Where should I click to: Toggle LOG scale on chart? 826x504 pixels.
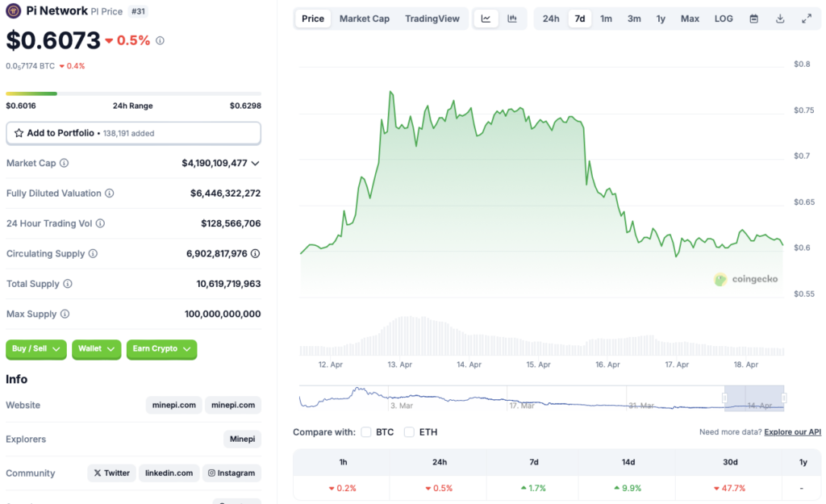pos(724,19)
